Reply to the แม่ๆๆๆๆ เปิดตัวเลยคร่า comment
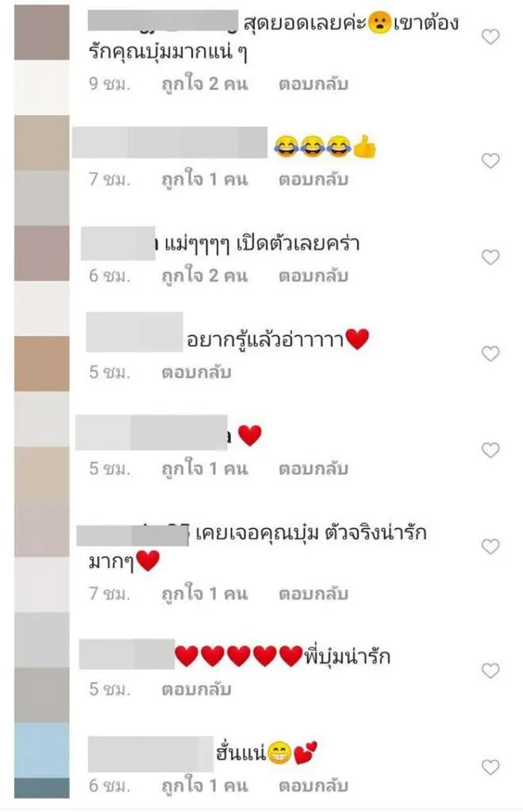This screenshot has height=812, width=523. click(x=313, y=275)
